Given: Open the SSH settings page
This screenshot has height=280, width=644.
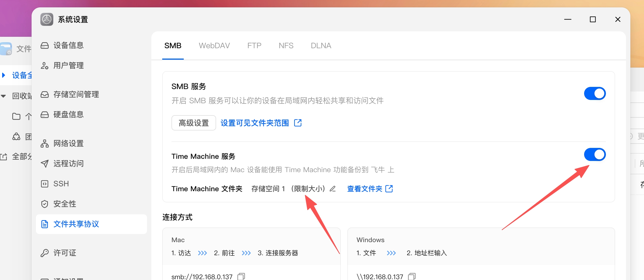Looking at the screenshot, I should coord(91,184).
